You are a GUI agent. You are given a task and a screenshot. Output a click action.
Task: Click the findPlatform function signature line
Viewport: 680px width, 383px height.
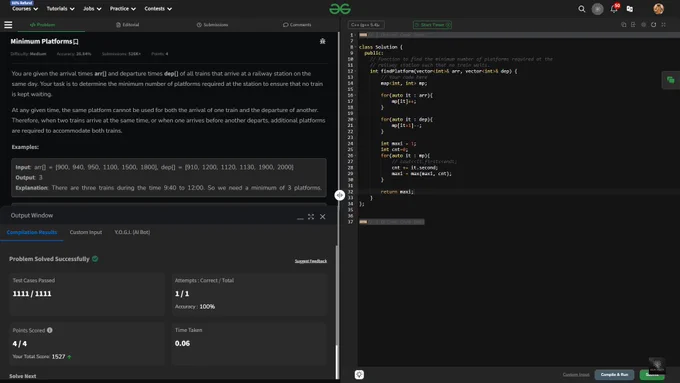pyautogui.click(x=444, y=71)
